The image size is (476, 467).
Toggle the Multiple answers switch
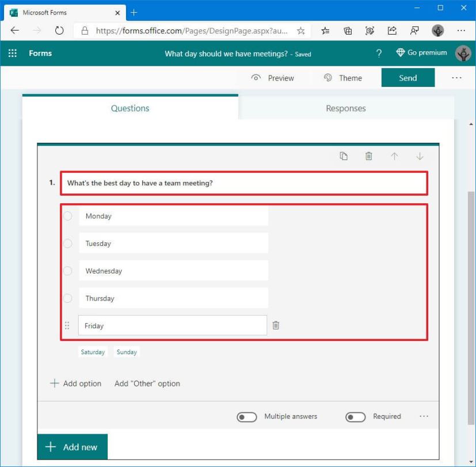[x=246, y=417]
